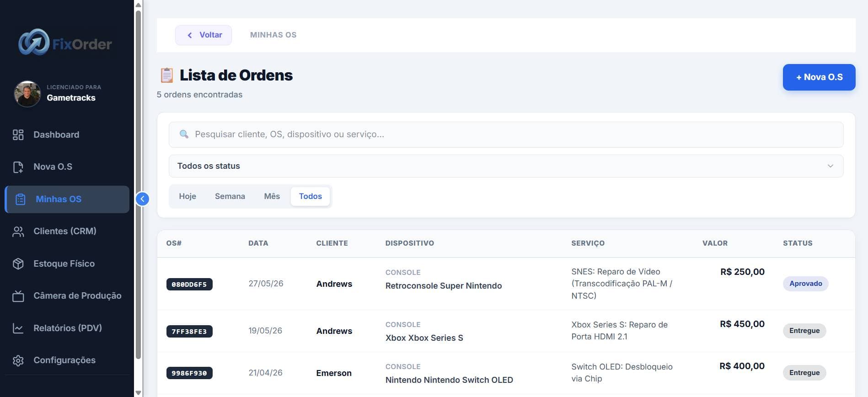Viewport: 868px width, 397px height.
Task: Click the DISPOSITIVO column header
Action: pos(410,243)
